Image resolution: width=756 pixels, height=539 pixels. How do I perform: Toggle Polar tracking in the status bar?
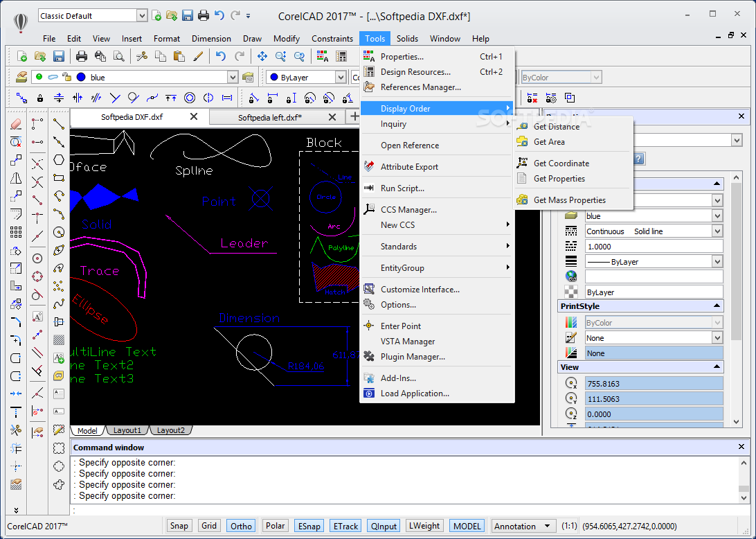(276, 526)
